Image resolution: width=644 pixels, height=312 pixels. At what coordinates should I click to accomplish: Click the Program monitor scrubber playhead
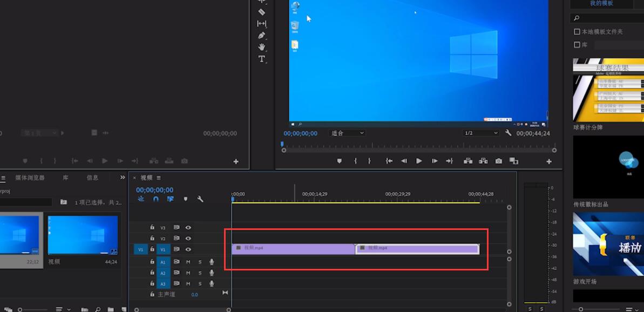tap(282, 144)
